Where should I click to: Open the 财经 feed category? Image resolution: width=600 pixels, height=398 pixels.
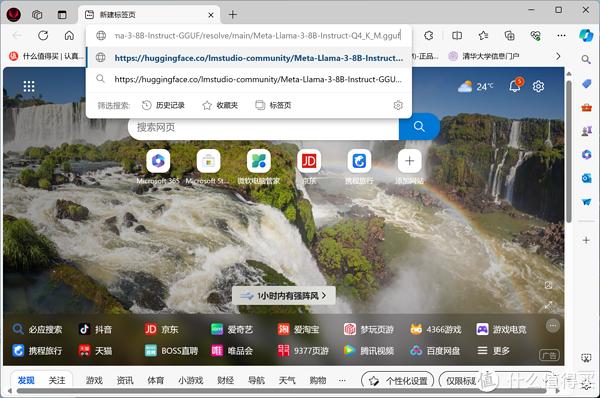(x=225, y=380)
